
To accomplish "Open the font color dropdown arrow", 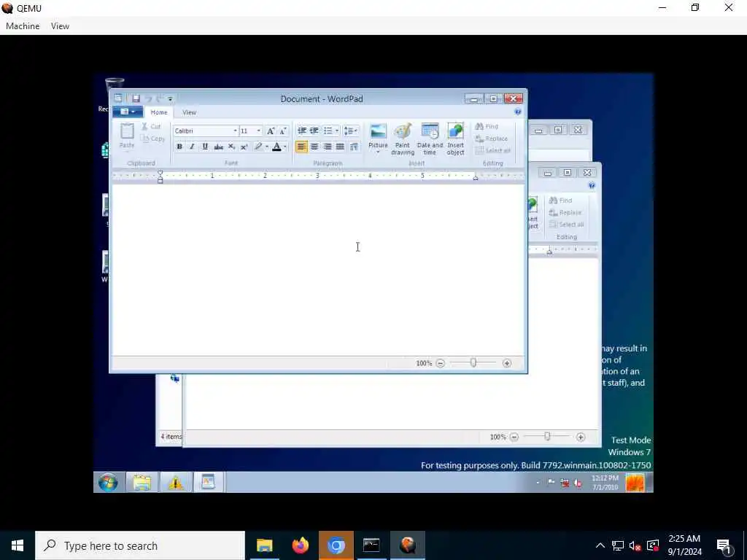I will 285,147.
